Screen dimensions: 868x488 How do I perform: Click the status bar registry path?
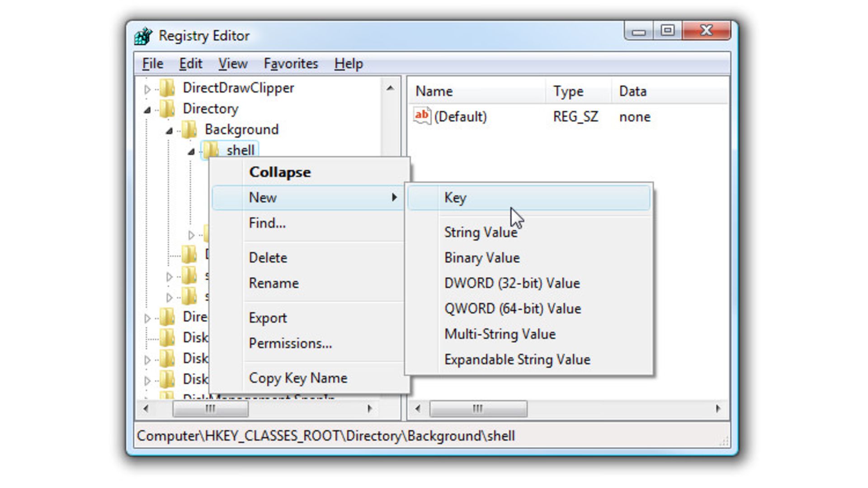point(325,436)
